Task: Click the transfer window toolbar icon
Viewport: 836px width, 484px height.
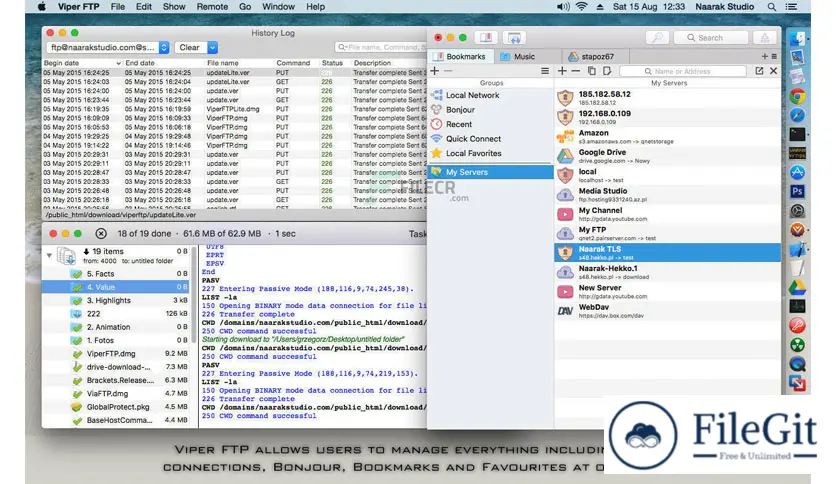Action: (514, 38)
